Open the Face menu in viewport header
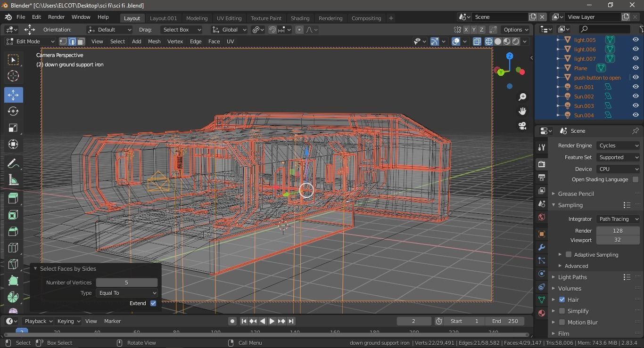Image resolution: width=644 pixels, height=348 pixels. (214, 41)
